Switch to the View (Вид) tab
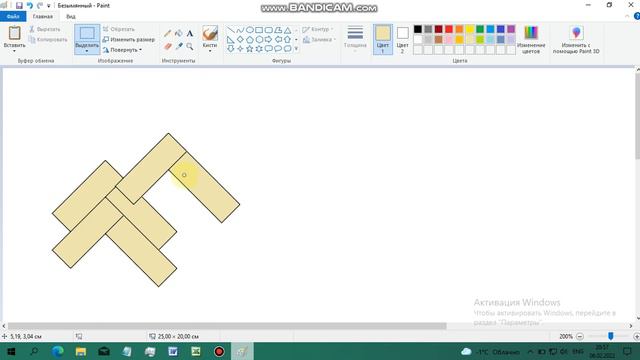The width and height of the screenshot is (640, 360). (71, 16)
